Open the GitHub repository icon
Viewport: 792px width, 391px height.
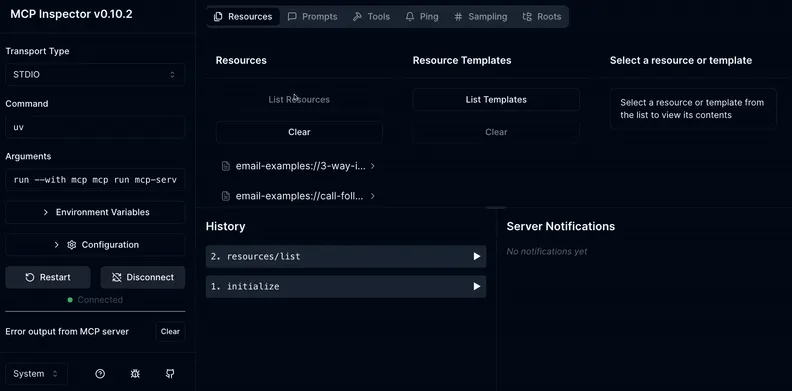[x=170, y=374]
